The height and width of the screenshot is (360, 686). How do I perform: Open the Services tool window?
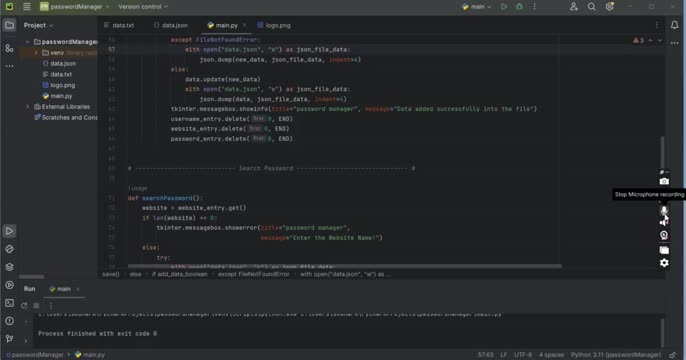tap(9, 285)
